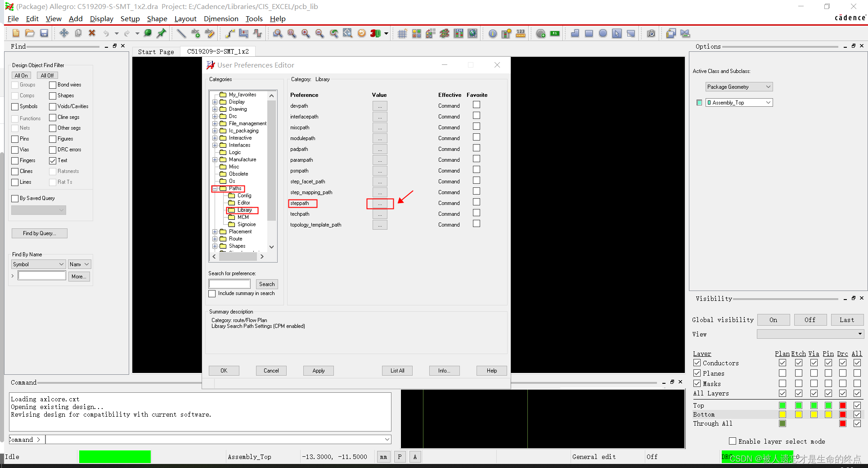
Task: Enable the Pins find filter checkbox
Action: [x=15, y=139]
